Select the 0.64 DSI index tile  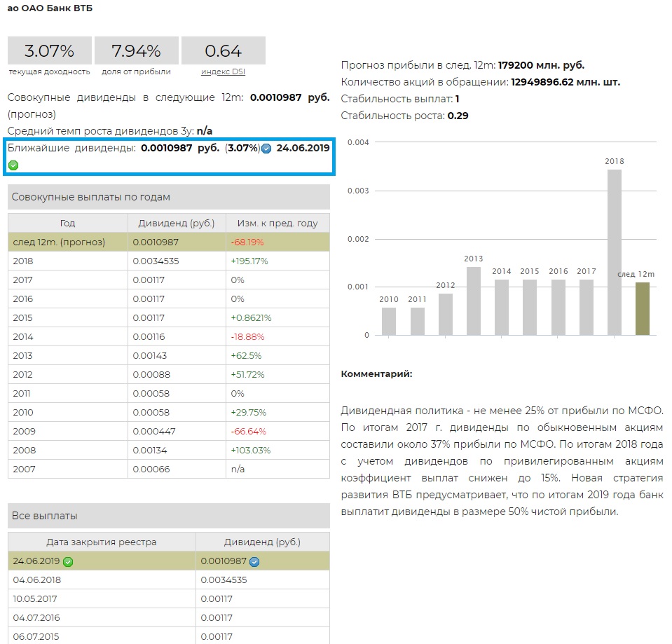coord(223,51)
